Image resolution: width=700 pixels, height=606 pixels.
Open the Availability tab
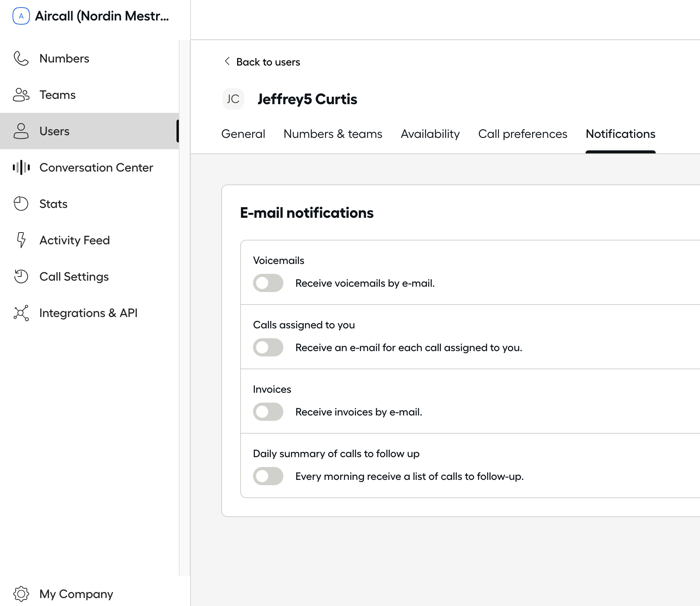pos(430,134)
